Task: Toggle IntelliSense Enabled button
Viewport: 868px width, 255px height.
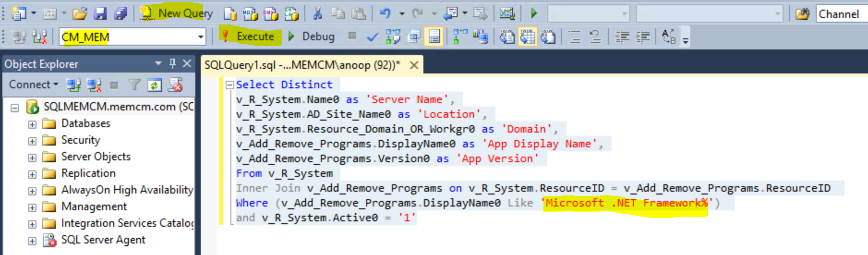Action: (434, 36)
